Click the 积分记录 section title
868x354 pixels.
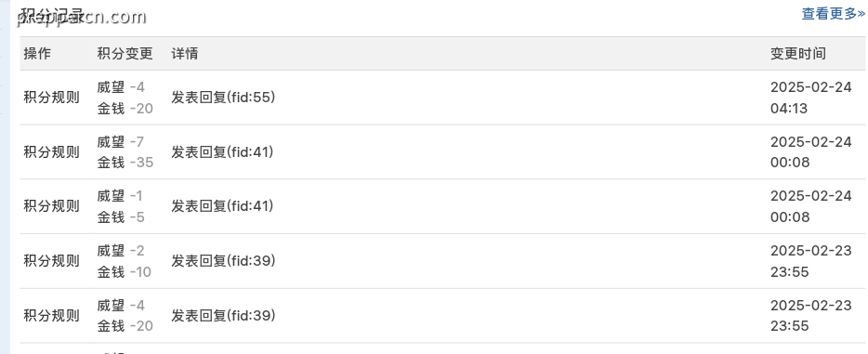click(x=51, y=15)
